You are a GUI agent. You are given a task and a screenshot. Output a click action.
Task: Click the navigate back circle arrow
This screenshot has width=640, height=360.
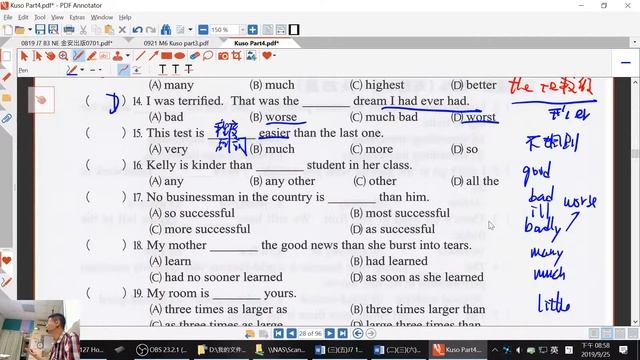click(x=358, y=333)
